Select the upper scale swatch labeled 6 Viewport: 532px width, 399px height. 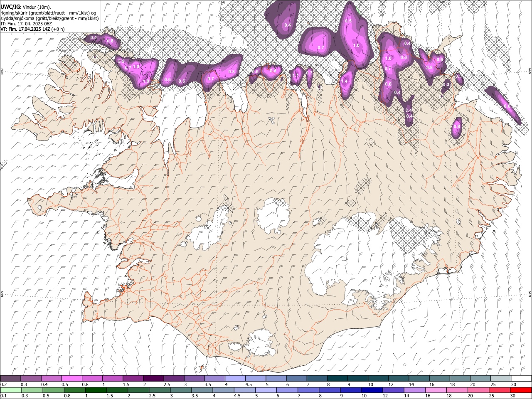296,378
